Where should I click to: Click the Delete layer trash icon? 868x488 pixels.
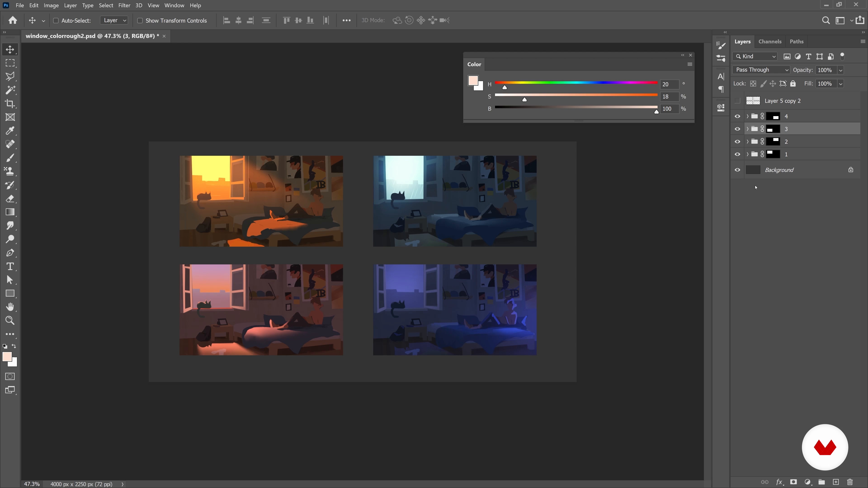click(x=850, y=482)
